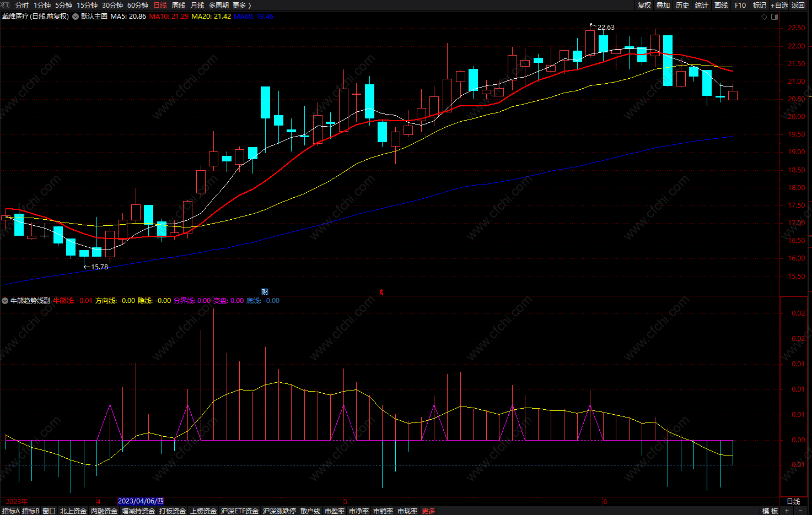Select the 日线 daily period tab

[x=160, y=5]
